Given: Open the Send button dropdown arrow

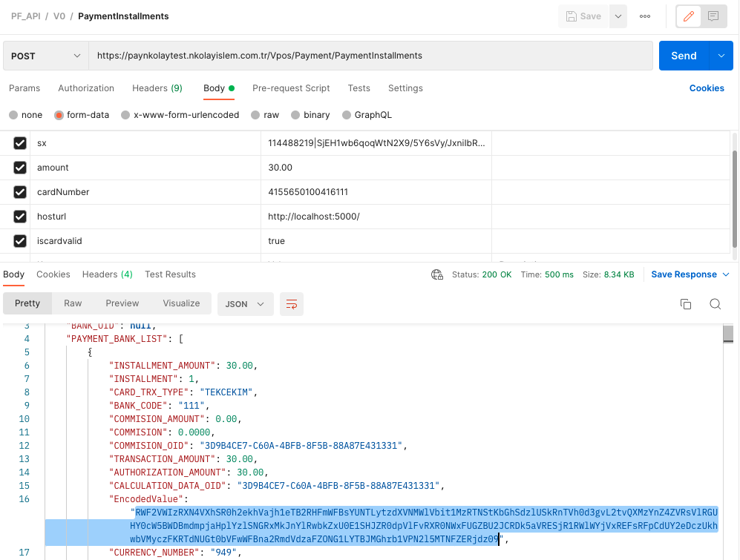Looking at the screenshot, I should 721,56.
